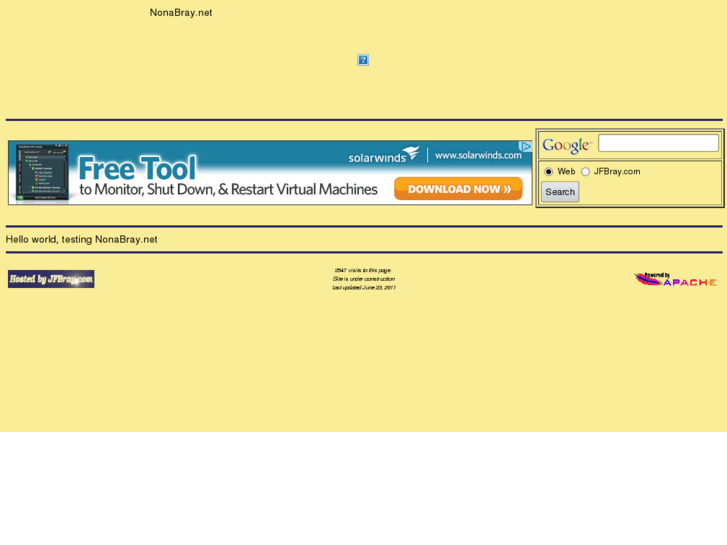Screen dimensions: 727x545
Task: Click the Site is under construction text
Action: pos(364,279)
